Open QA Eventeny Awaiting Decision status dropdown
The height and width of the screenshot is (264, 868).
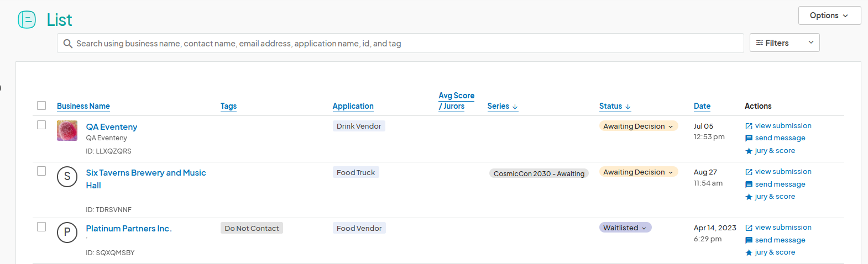tap(639, 126)
